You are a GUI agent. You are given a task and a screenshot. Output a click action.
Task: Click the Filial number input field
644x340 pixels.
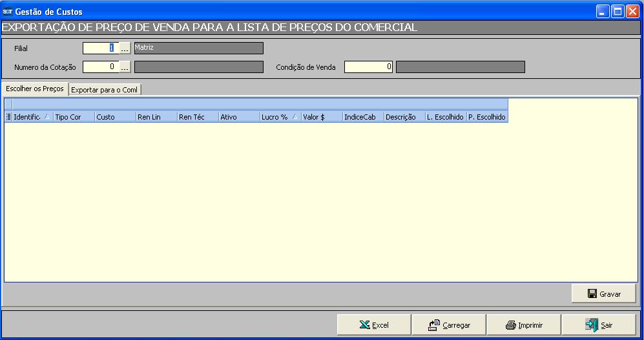[x=100, y=48]
